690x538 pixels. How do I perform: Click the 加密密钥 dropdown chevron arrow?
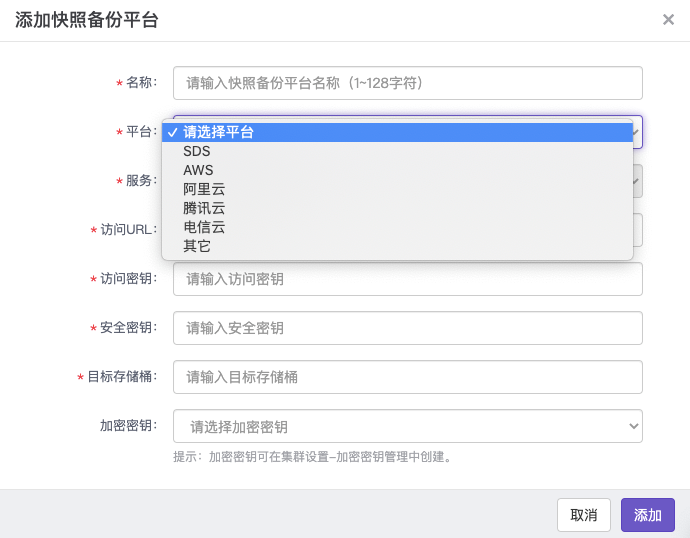pos(633,426)
